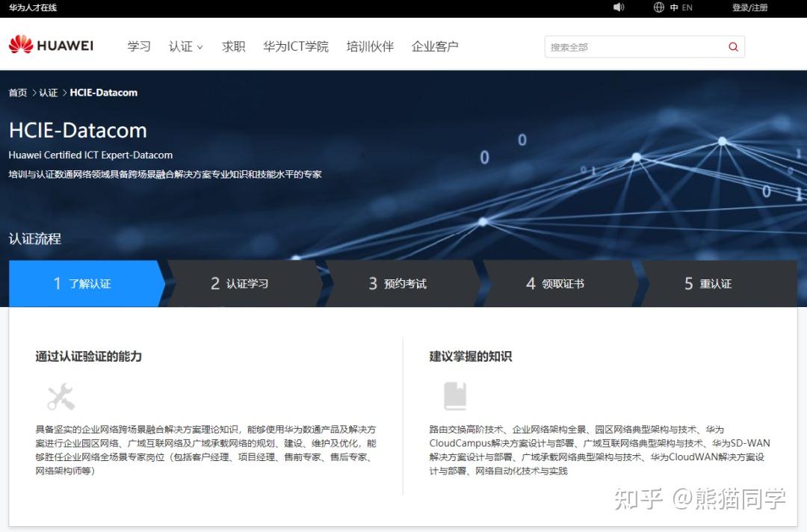Click the 登录/注册 link
Image resolution: width=807 pixels, height=532 pixels.
click(x=750, y=7)
